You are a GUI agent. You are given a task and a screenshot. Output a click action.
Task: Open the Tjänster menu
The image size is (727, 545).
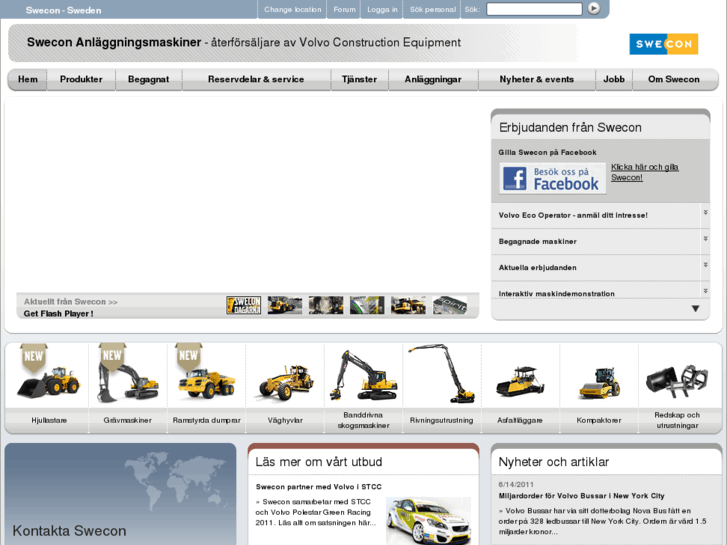point(359,79)
